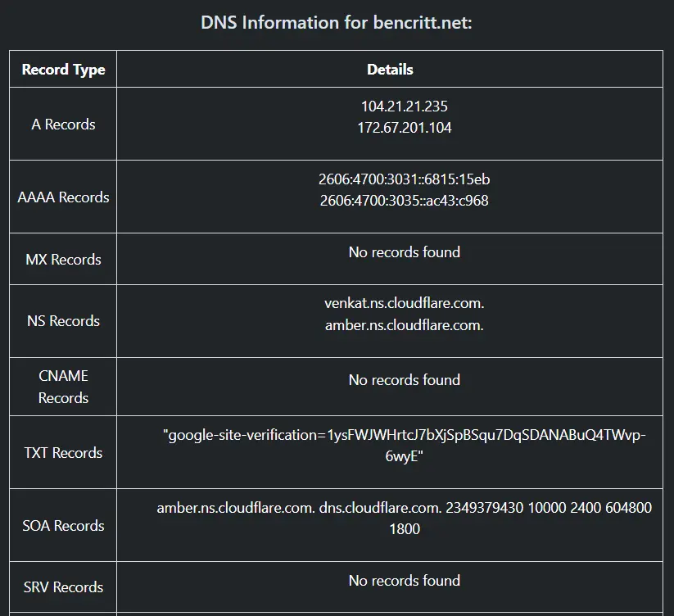Click No records found in CNAME row
674x616 pixels.
click(405, 380)
